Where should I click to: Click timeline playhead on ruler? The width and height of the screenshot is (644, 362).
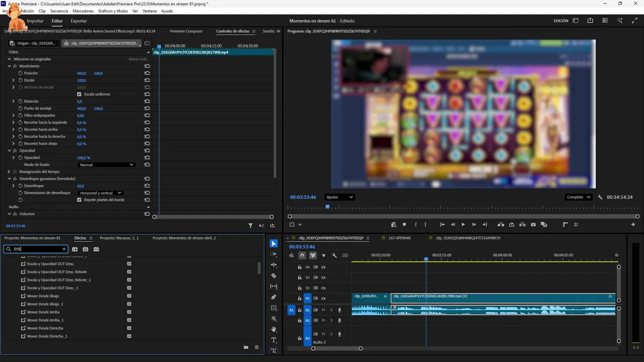426,259
